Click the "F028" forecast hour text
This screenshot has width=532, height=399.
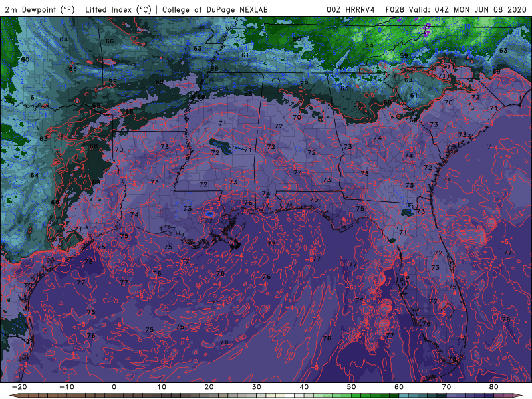[x=395, y=9]
